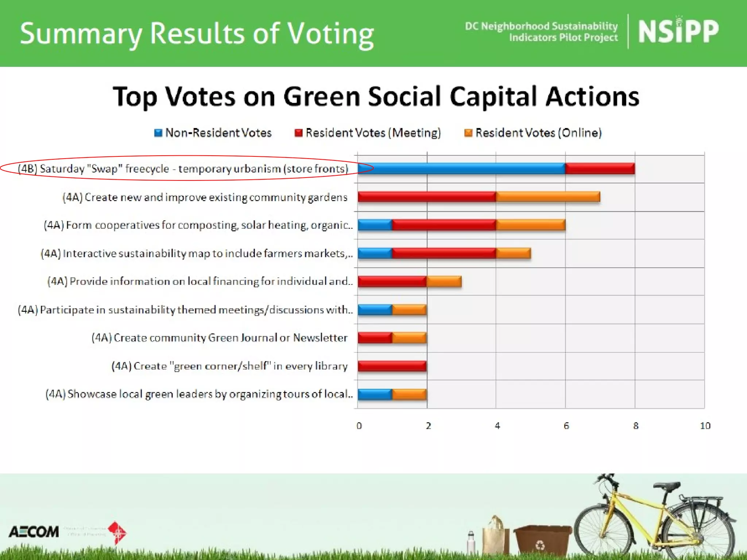
Task: Click the Showcase local green leaders label
Action: tap(199, 394)
